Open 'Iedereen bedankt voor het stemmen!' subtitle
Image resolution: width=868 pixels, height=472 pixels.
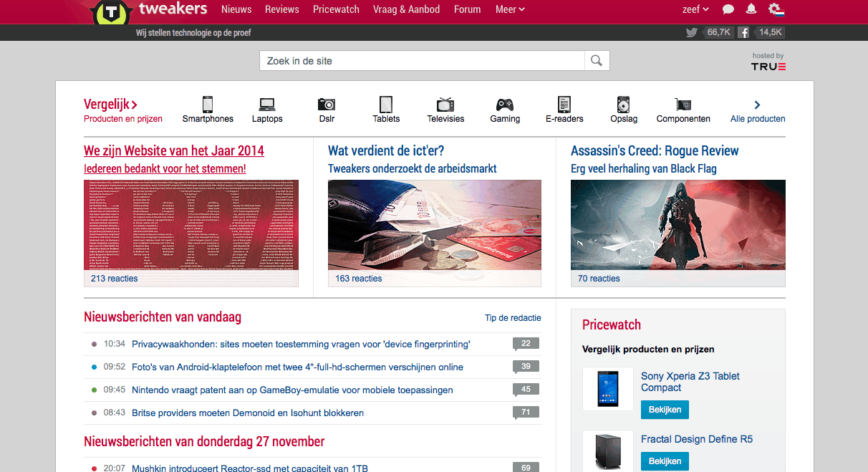click(165, 169)
